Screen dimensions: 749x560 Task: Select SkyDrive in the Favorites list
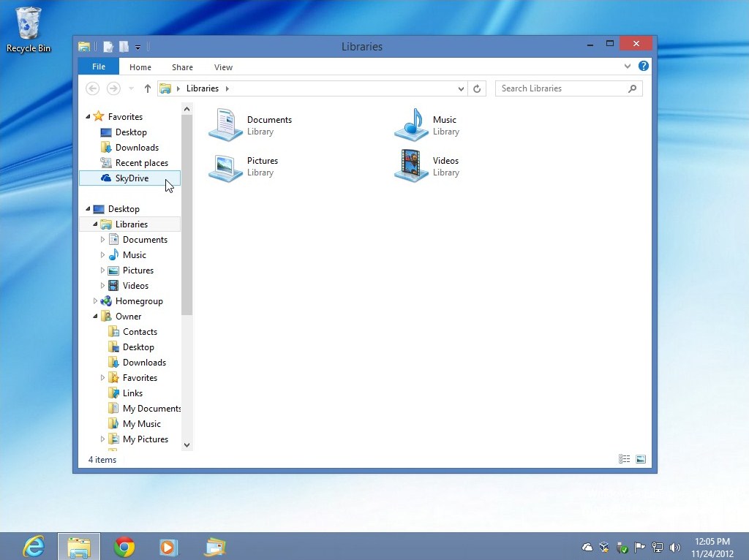pyautogui.click(x=132, y=178)
